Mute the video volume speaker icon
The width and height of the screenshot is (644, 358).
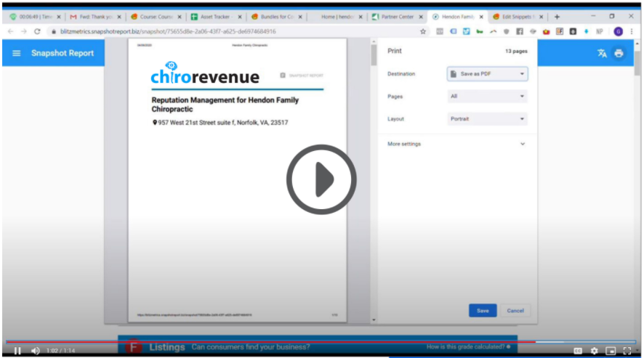pyautogui.click(x=36, y=351)
